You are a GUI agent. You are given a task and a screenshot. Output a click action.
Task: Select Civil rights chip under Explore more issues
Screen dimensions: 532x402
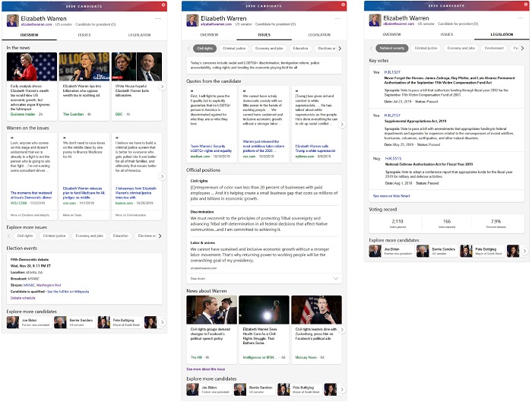(25, 236)
